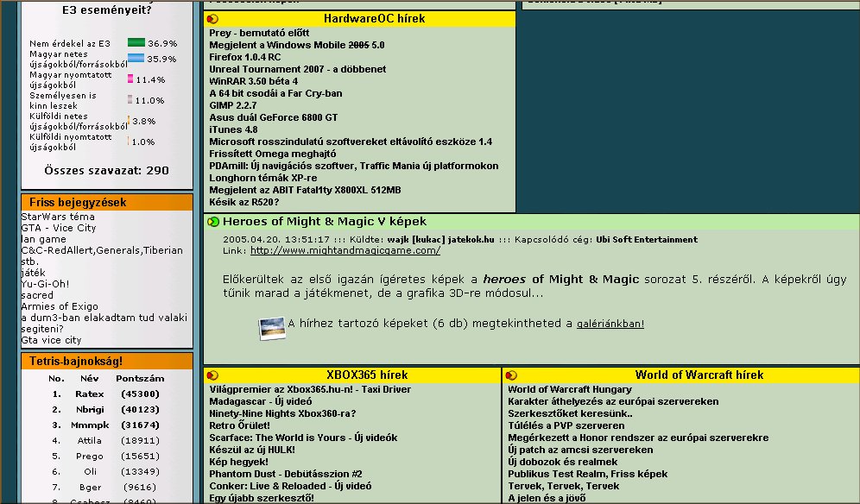Open 'Conker: Live & Reloaded - Új videó'
The height and width of the screenshot is (504, 860).
pos(290,486)
